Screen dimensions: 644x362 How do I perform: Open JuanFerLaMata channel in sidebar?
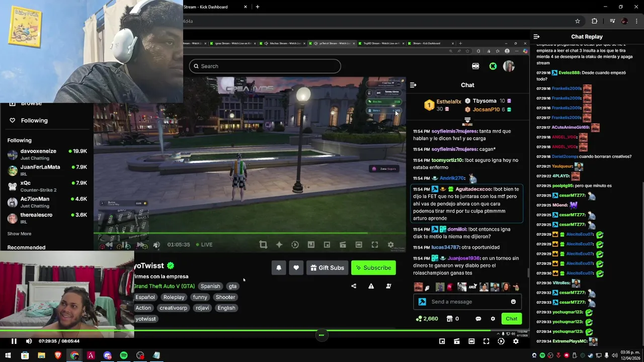(47, 170)
